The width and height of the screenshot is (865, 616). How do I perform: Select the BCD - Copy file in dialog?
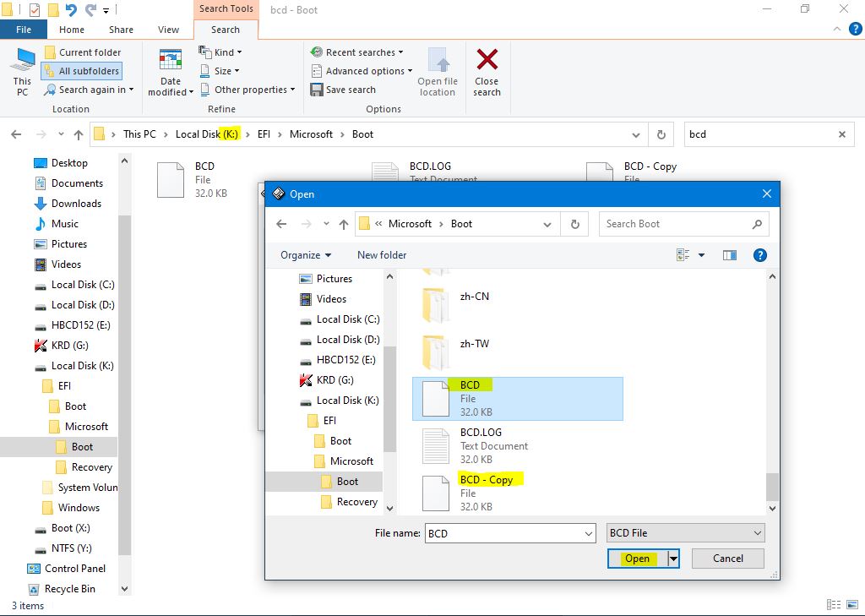pyautogui.click(x=486, y=480)
